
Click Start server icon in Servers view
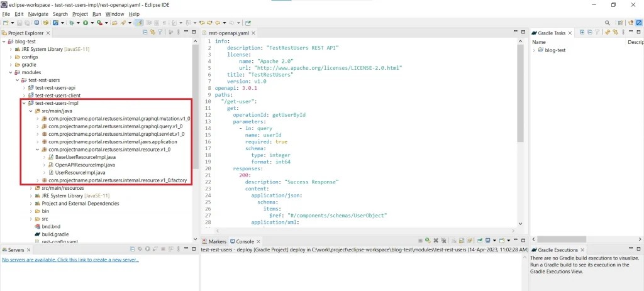click(x=147, y=249)
